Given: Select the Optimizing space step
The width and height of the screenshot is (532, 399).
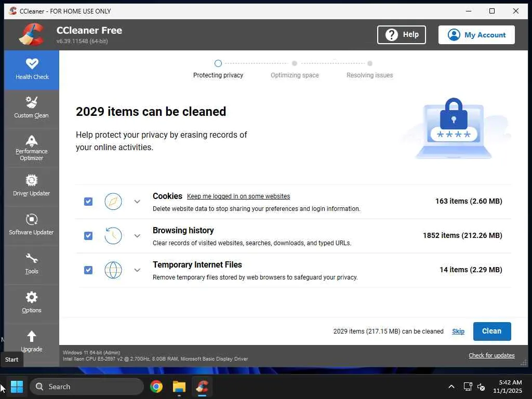Looking at the screenshot, I should click(295, 69).
